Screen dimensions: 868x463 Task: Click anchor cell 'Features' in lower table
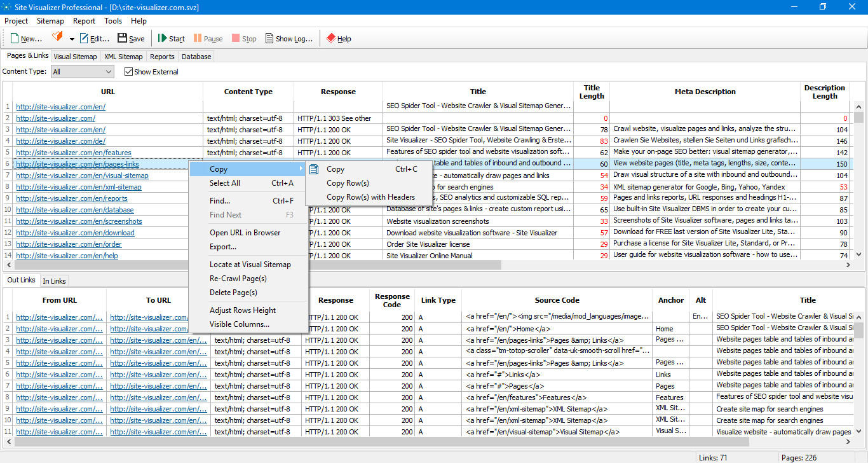[671, 397]
